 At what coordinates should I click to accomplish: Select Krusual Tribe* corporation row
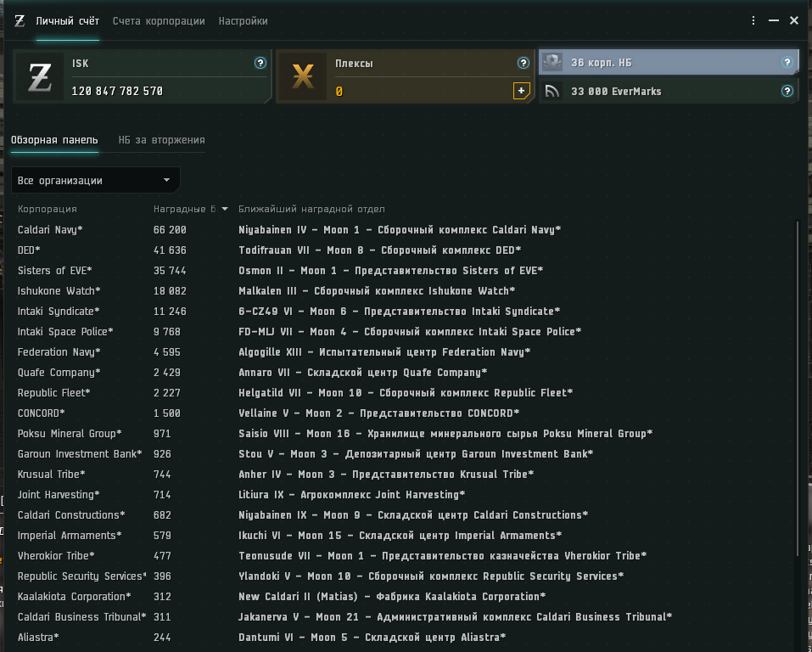(x=404, y=475)
